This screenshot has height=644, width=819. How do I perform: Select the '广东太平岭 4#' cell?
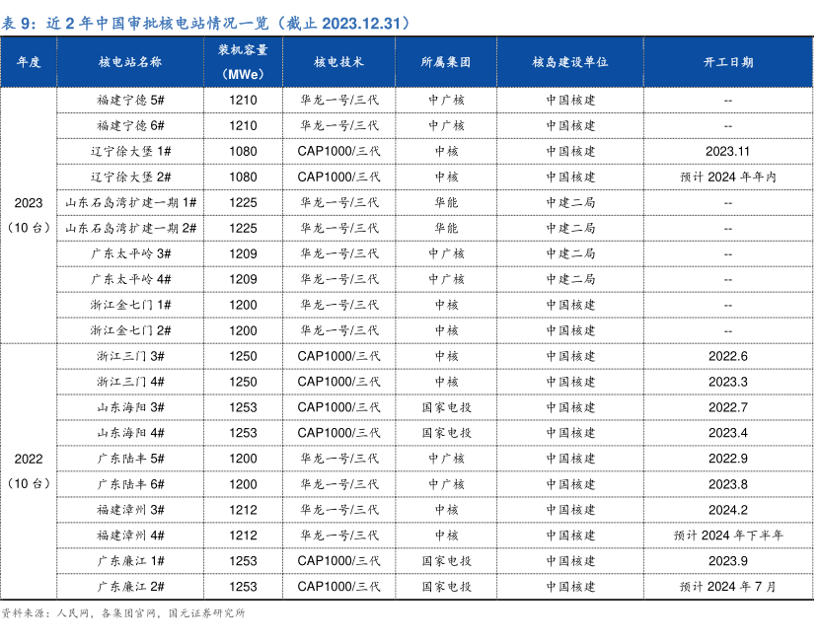tap(130, 279)
